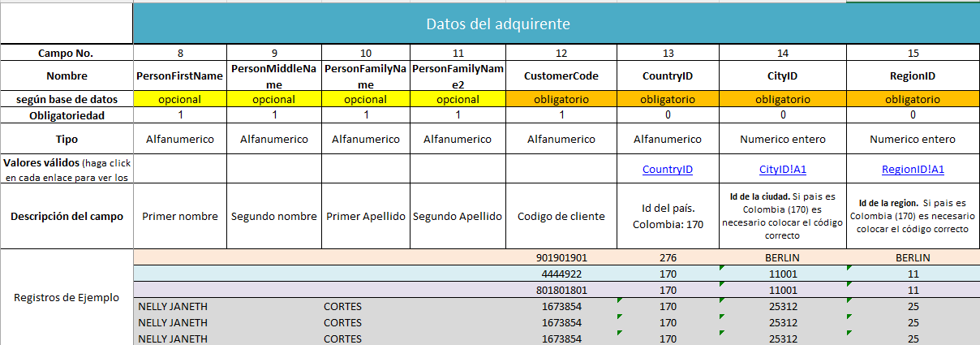This screenshot has width=980, height=345.
Task: Click the cell containing 4444922
Action: coord(561,274)
